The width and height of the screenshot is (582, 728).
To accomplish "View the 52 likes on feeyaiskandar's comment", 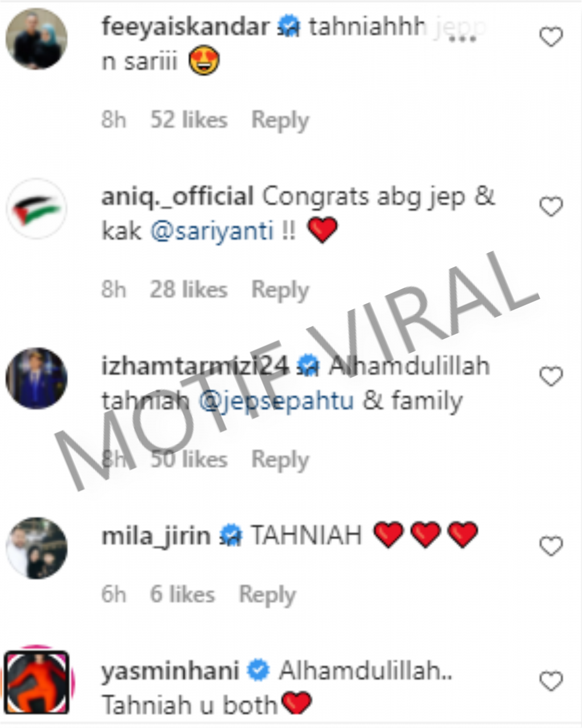I will pos(188,120).
